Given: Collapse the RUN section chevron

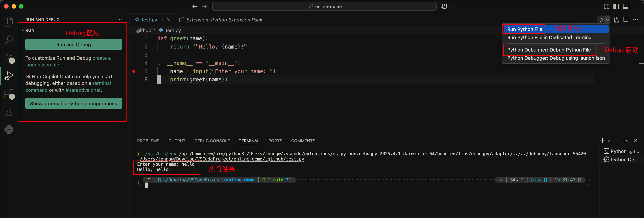Looking at the screenshot, I should [x=22, y=30].
